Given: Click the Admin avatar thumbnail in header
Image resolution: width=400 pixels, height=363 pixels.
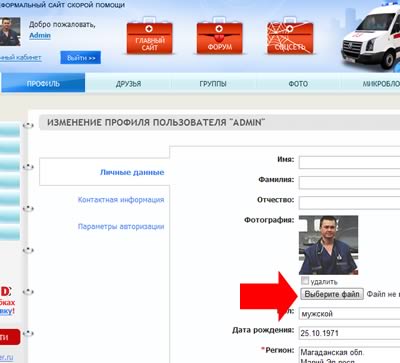Looking at the screenshot, I should (10, 32).
